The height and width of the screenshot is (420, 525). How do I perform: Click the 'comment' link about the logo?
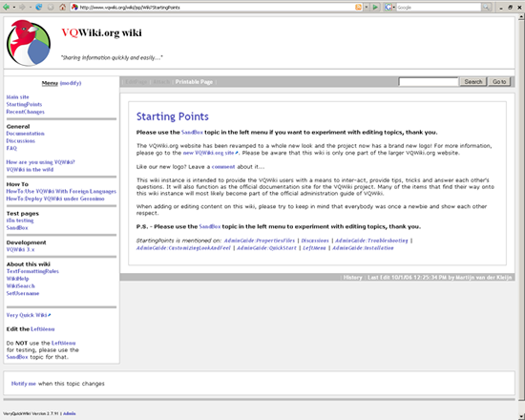(x=223, y=167)
